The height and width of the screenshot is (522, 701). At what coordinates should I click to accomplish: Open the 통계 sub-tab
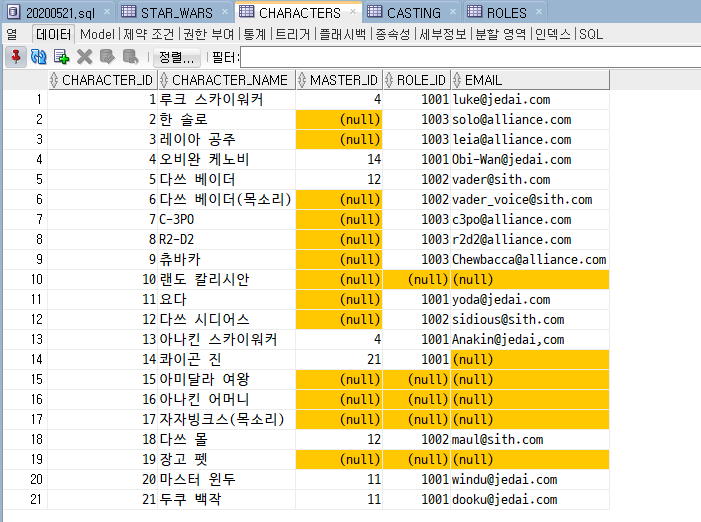point(255,34)
